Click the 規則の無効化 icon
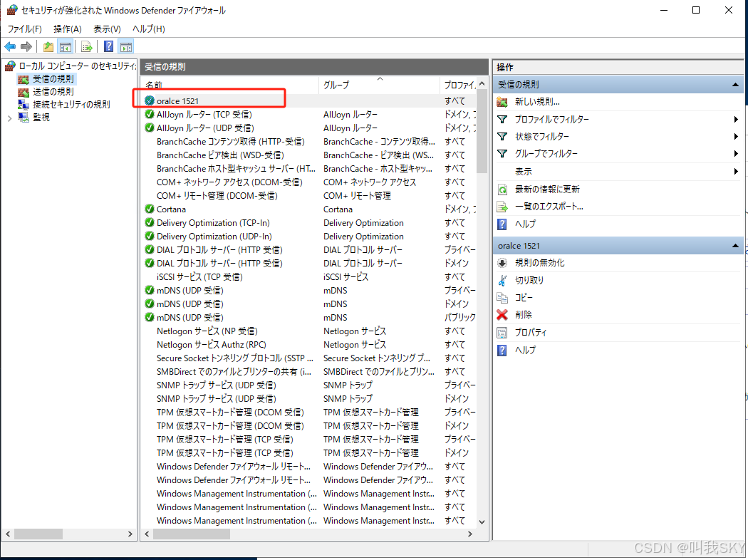 502,263
